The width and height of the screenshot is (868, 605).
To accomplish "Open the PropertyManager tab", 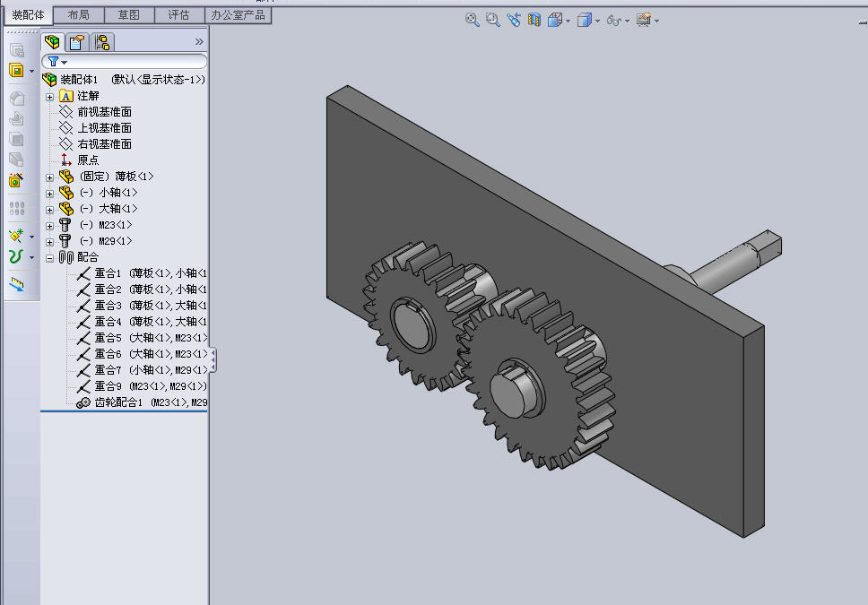I will coord(77,42).
